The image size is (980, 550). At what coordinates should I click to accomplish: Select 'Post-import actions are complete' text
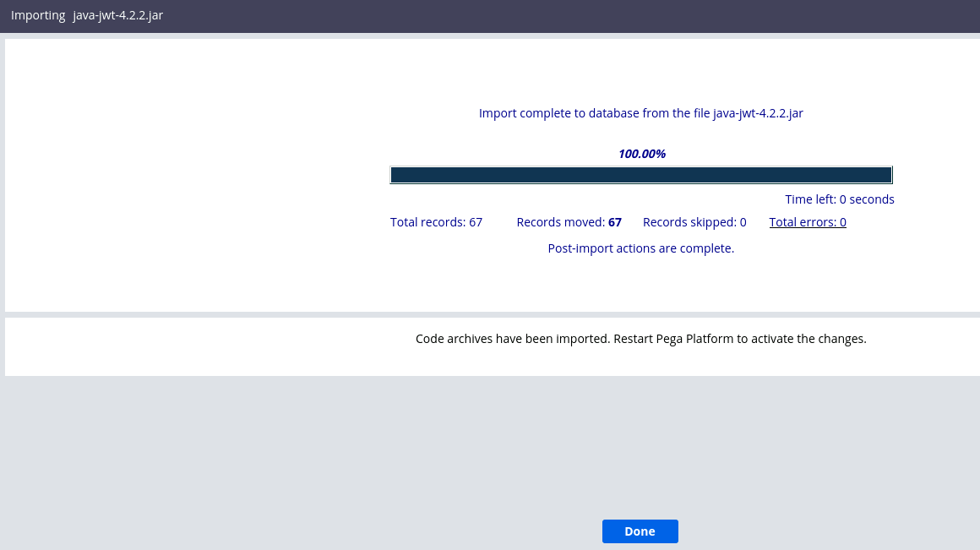pyautogui.click(x=640, y=248)
